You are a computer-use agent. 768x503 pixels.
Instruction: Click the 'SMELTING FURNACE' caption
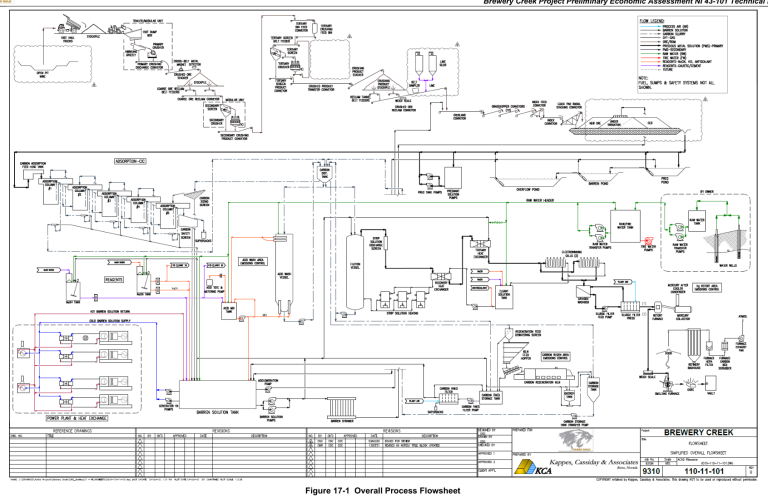point(667,393)
